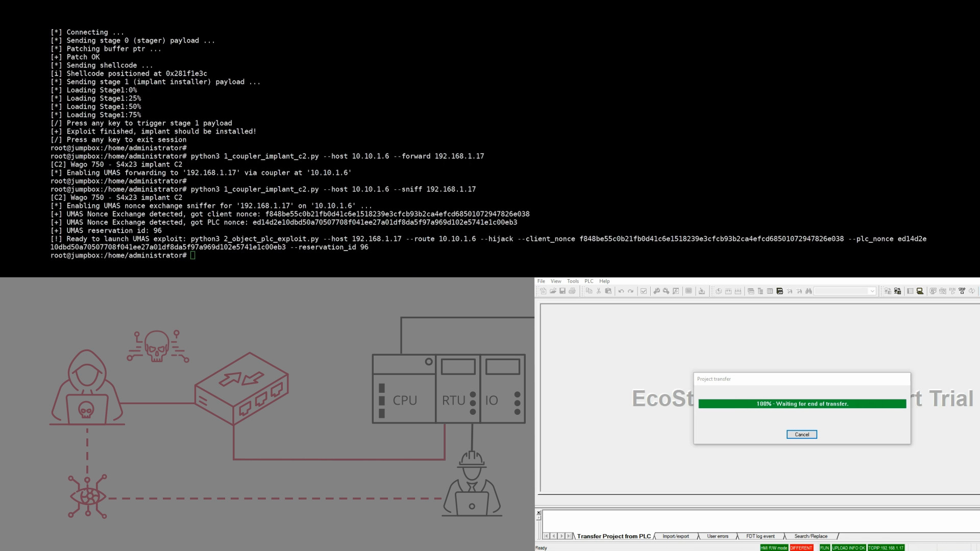Click the 'Patch OK' terminal line
This screenshot has width=980, height=551.
click(75, 57)
